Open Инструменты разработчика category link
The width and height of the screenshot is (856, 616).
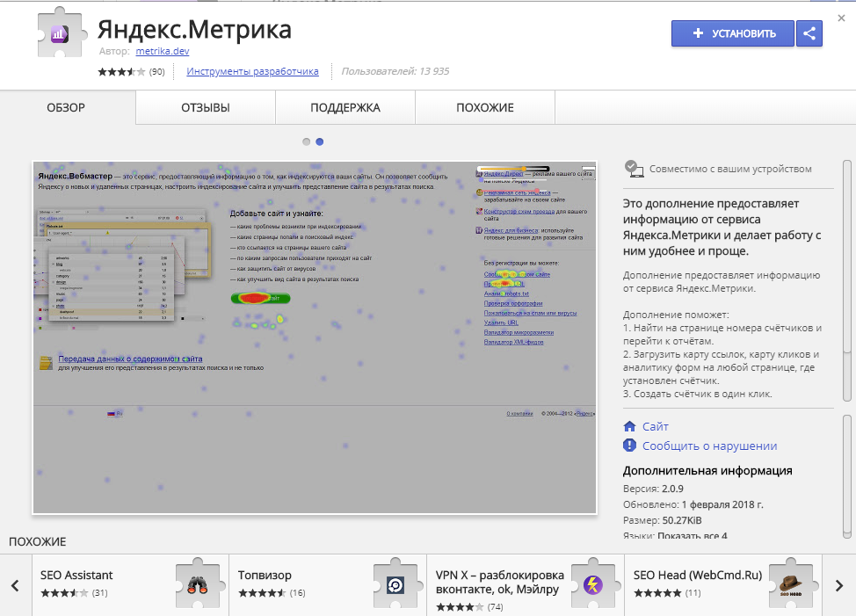point(252,71)
